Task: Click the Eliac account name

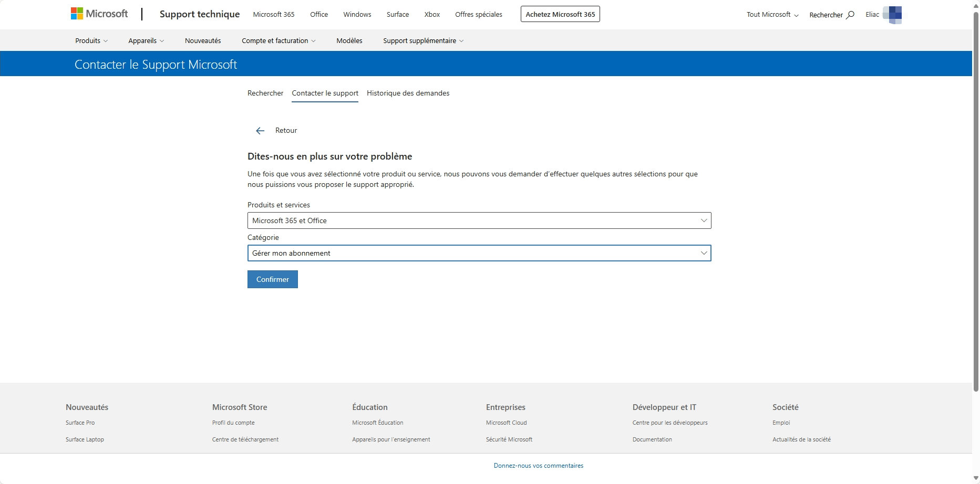Action: [872, 15]
